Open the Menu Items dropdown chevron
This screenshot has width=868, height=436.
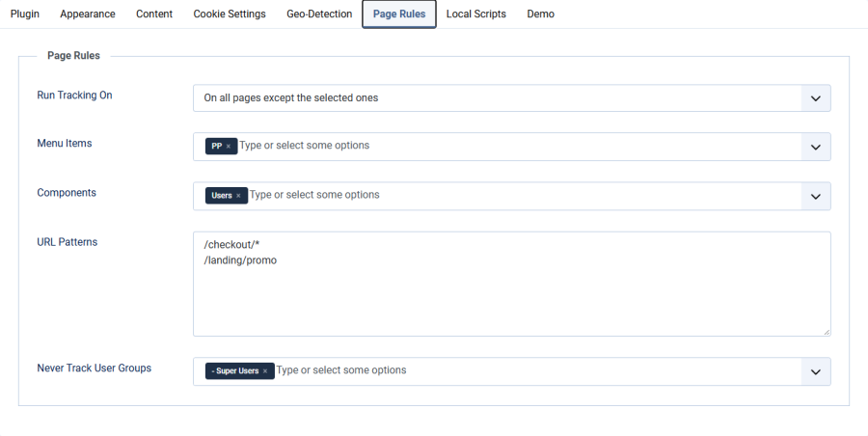pyautogui.click(x=815, y=147)
